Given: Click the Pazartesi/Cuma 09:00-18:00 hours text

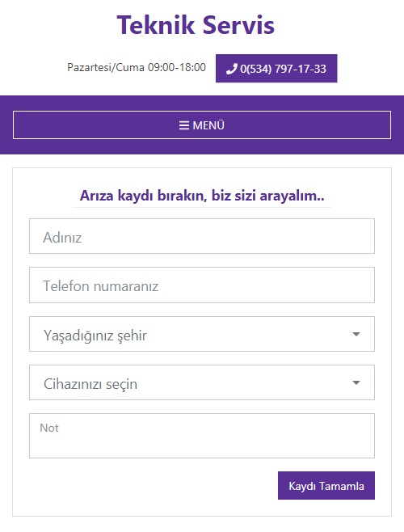Looking at the screenshot, I should [x=137, y=67].
